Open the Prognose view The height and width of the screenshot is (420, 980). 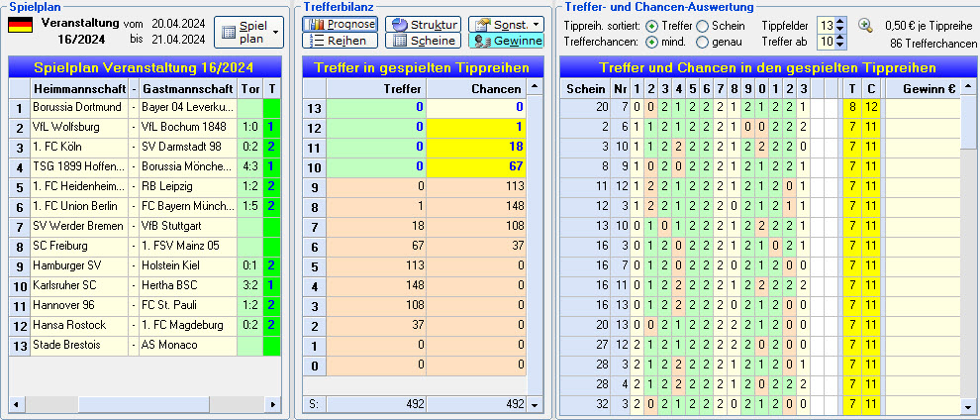click(340, 25)
